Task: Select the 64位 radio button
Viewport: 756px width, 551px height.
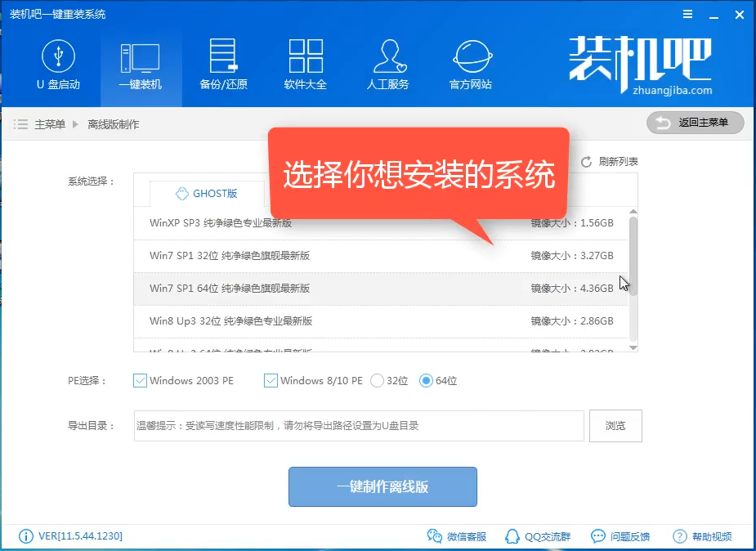Action: pyautogui.click(x=425, y=380)
